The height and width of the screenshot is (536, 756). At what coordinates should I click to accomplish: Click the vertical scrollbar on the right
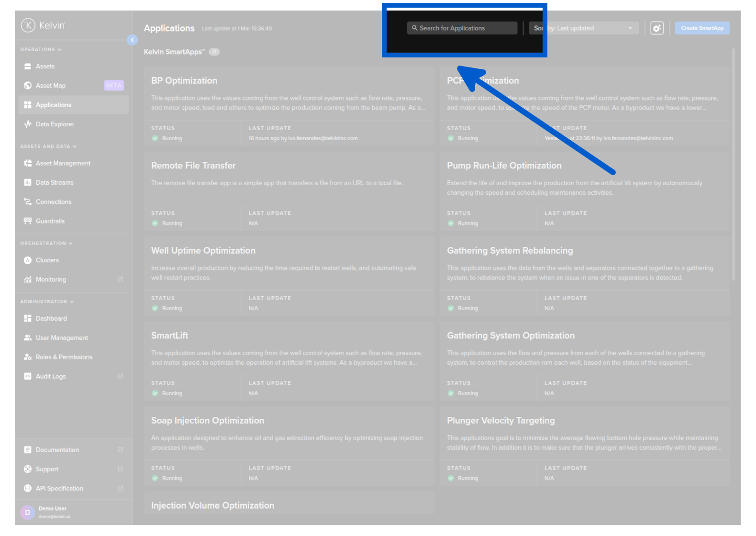733,163
